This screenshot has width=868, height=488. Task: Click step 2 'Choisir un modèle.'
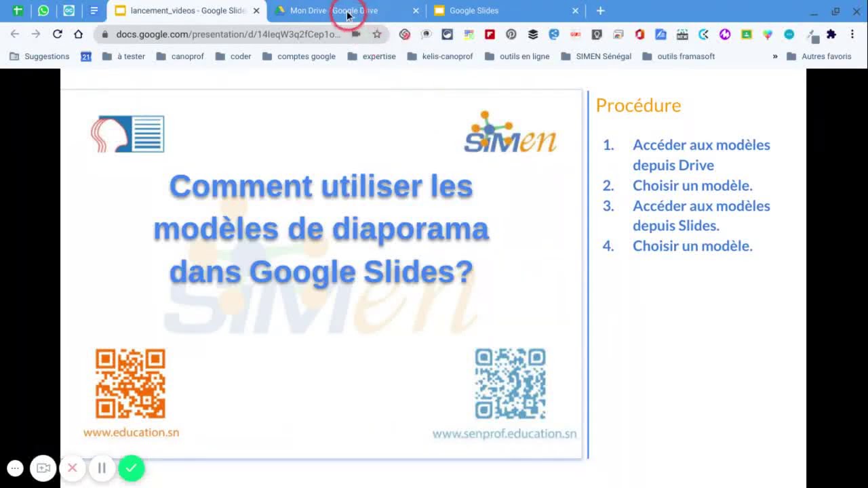(x=692, y=185)
